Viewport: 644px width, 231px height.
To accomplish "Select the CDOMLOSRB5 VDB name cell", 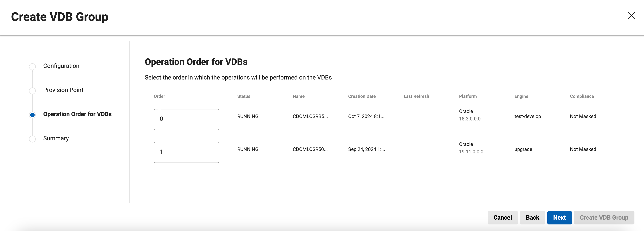I will click(x=310, y=116).
